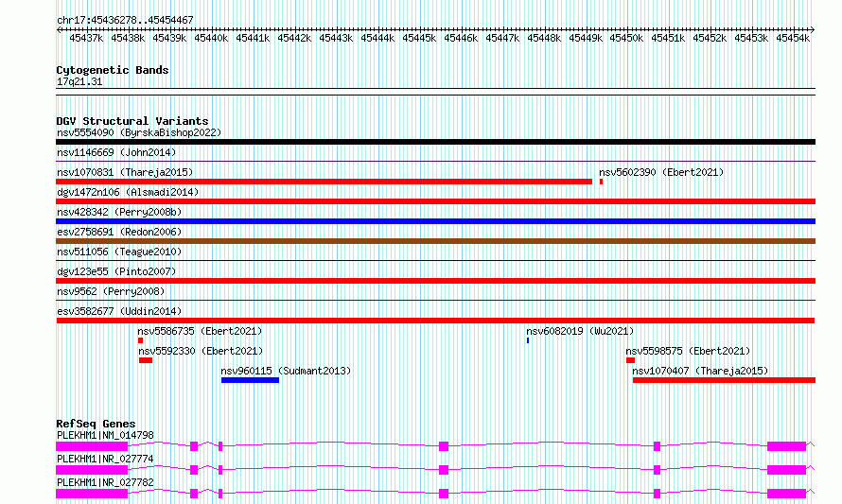Open the esv3582677 (Uddin2014) label

point(119,311)
